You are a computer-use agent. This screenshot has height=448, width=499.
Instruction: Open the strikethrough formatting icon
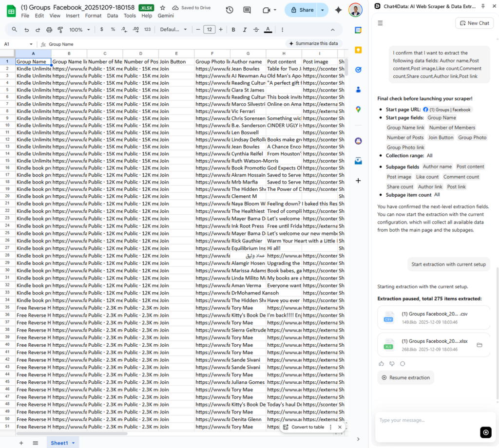pos(256,29)
